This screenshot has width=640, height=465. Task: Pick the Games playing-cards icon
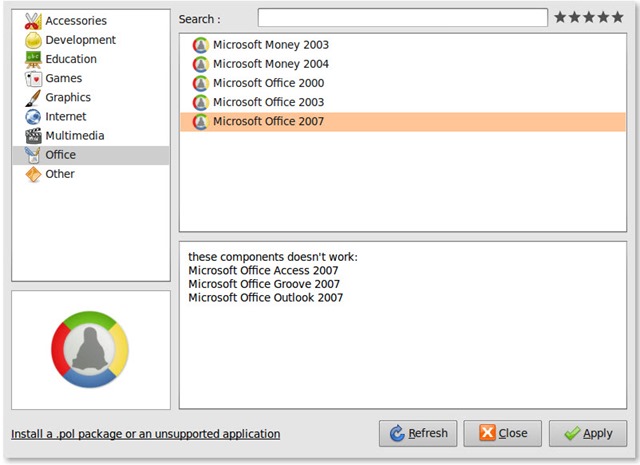point(33,78)
